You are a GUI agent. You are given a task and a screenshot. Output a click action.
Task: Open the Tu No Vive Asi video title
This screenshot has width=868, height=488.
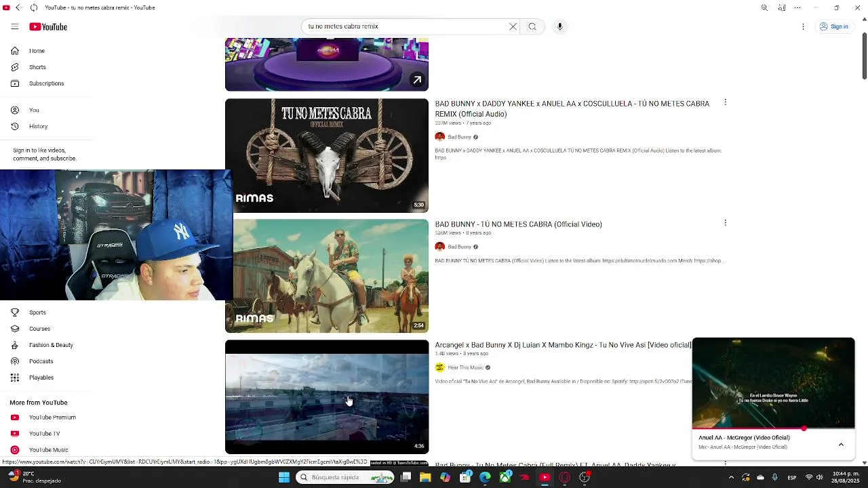pos(563,345)
